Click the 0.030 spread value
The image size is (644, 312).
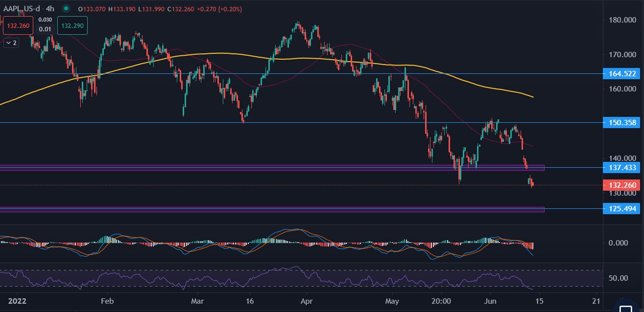click(x=45, y=20)
